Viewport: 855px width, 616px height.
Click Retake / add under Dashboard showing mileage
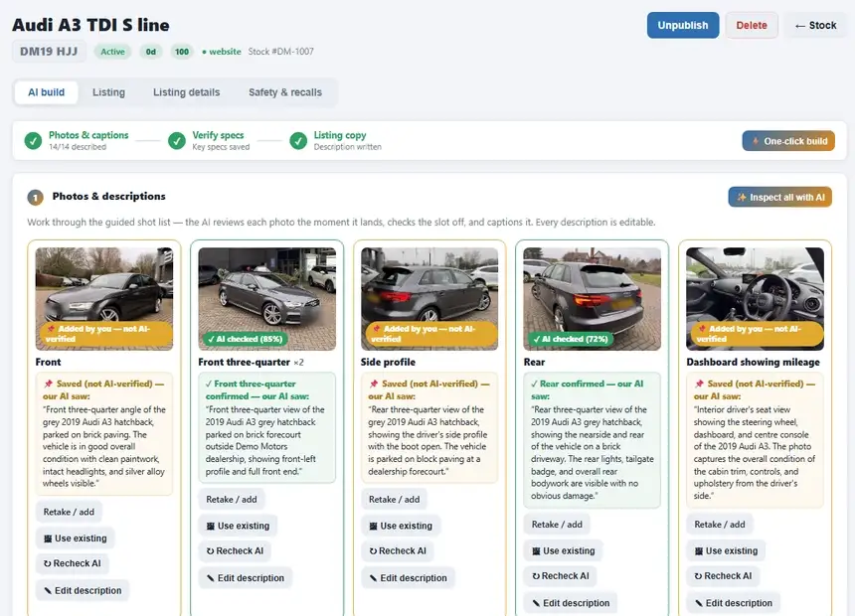pos(719,525)
